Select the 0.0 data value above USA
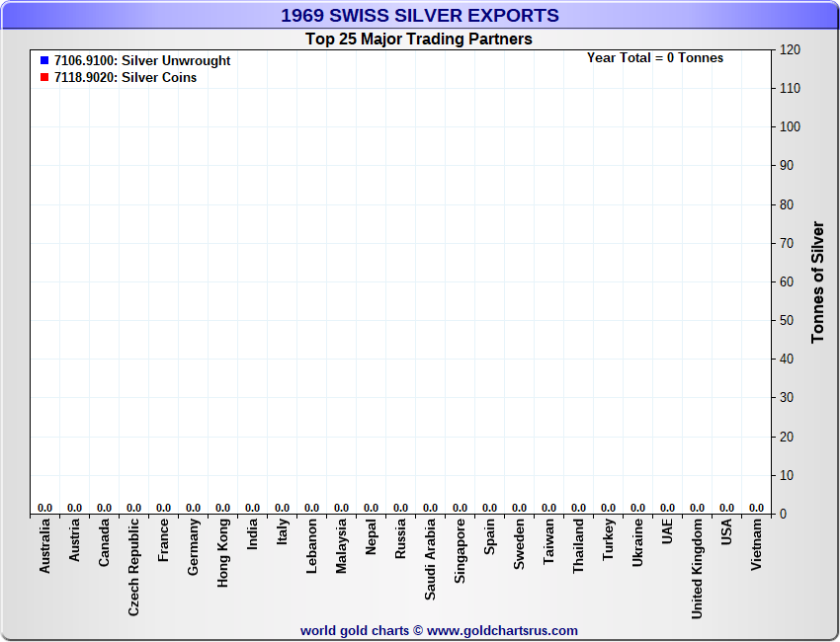 (x=727, y=508)
